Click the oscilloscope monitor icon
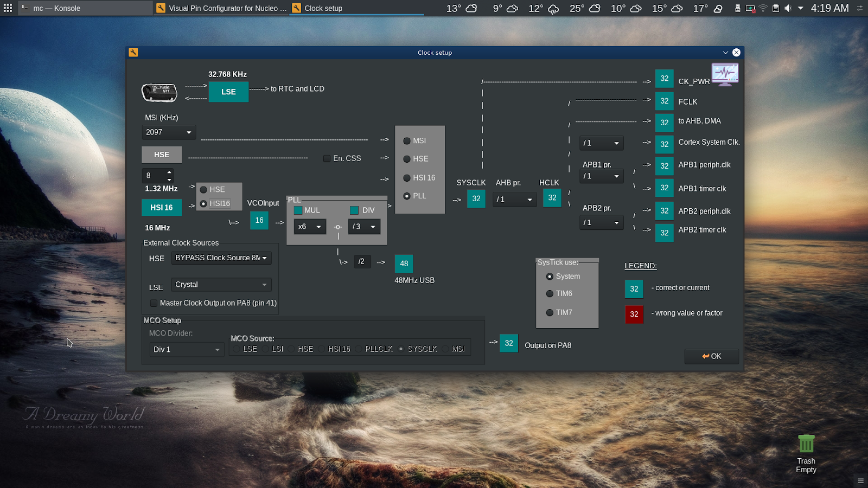 (x=725, y=74)
